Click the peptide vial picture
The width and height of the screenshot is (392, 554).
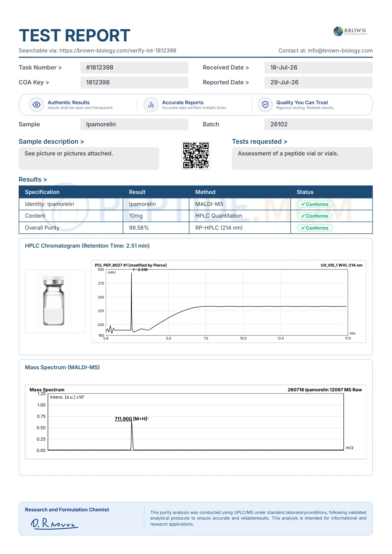pyautogui.click(x=55, y=301)
